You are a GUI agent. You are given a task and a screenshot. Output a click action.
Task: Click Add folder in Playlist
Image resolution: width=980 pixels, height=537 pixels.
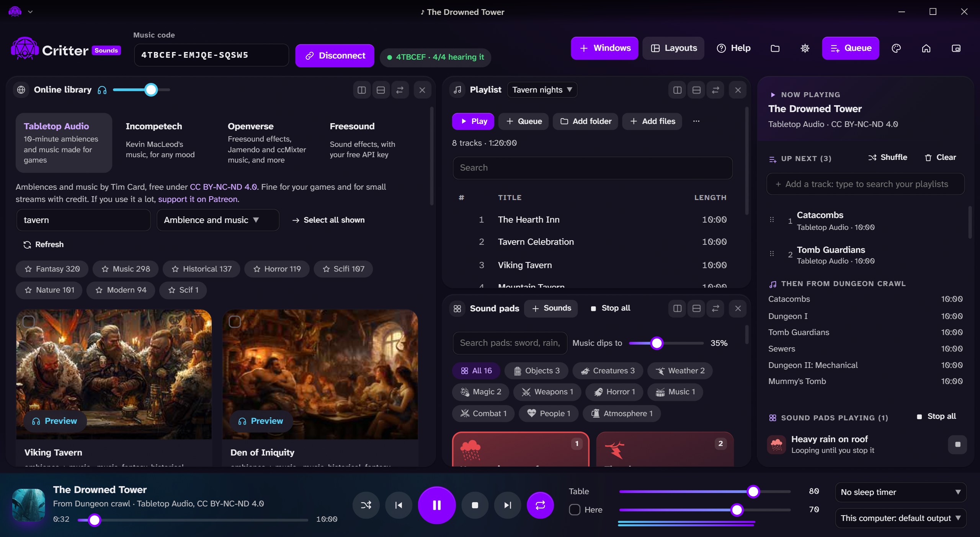pos(585,121)
